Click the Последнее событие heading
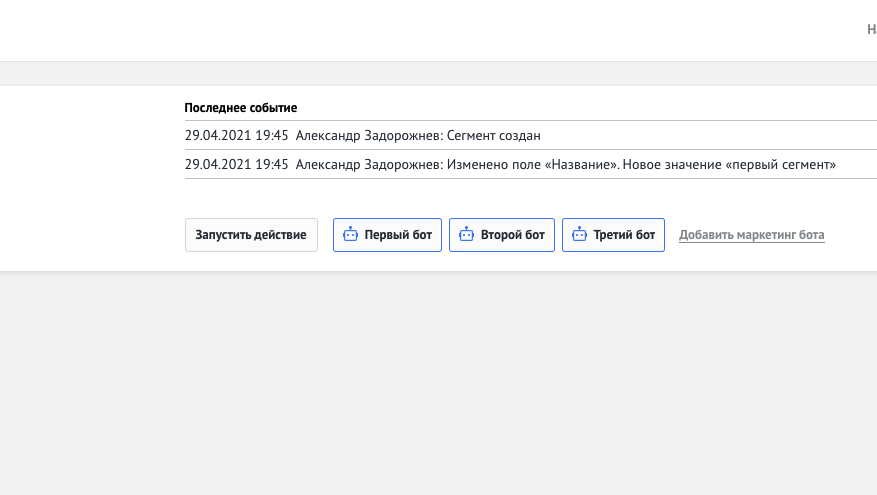Screen dimensions: 877x495 [241, 108]
